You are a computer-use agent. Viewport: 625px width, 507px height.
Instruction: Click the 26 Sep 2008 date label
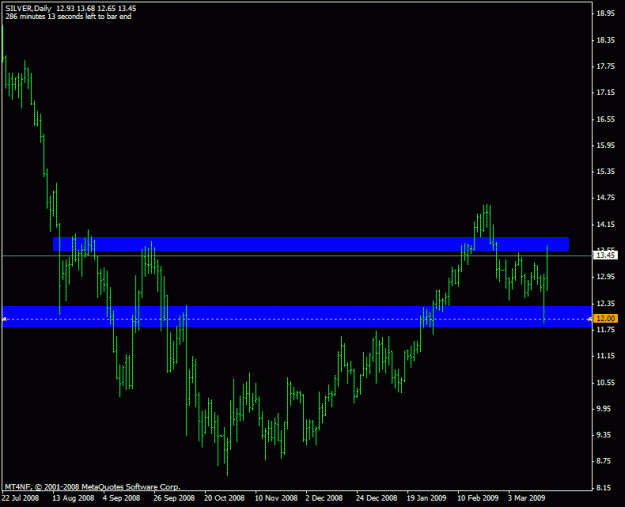(174, 498)
